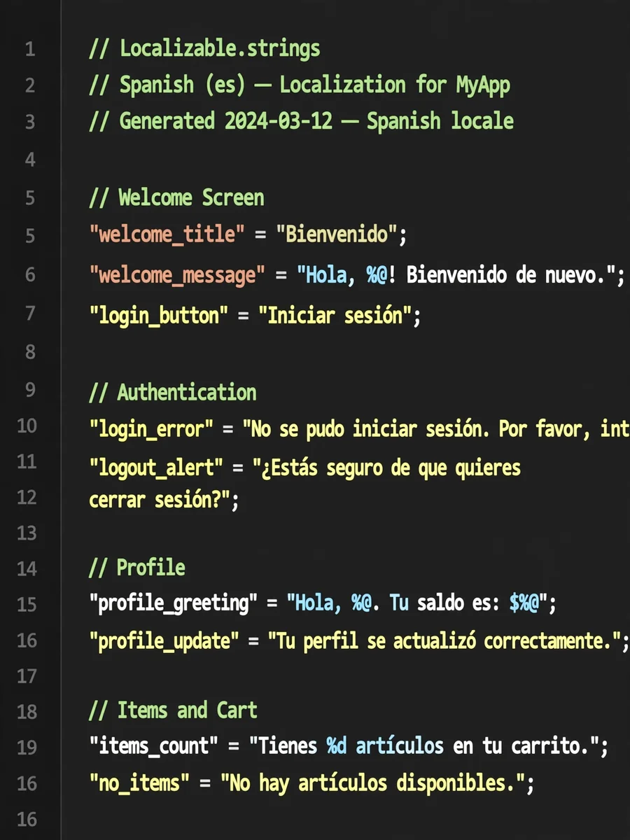Click line number 1 in the gutter

click(x=29, y=49)
